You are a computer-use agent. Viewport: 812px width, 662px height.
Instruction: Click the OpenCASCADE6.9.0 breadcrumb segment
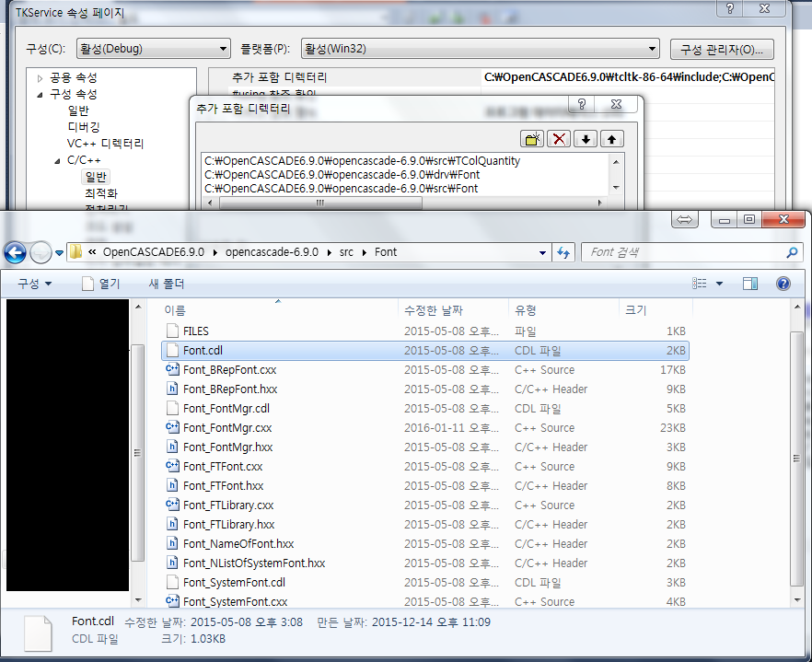tap(153, 252)
